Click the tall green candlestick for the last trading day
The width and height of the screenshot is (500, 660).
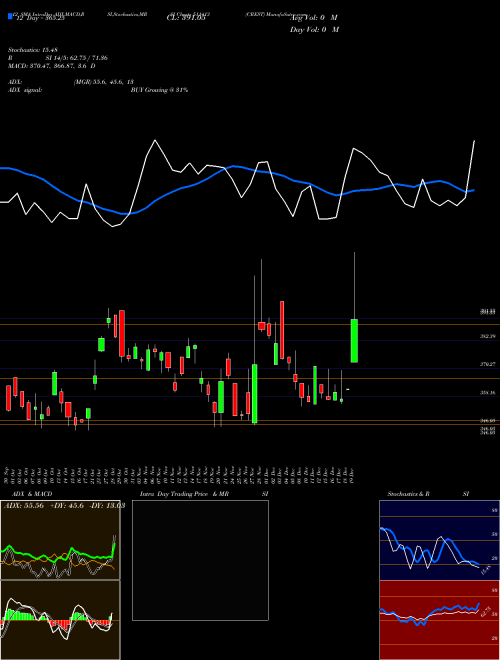click(354, 341)
